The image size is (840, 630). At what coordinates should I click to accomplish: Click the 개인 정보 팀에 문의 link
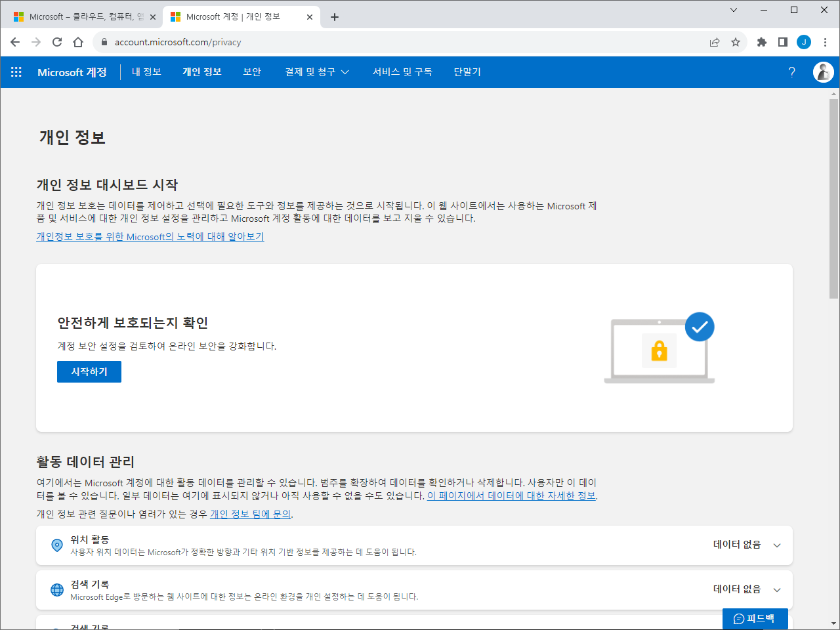(x=250, y=514)
